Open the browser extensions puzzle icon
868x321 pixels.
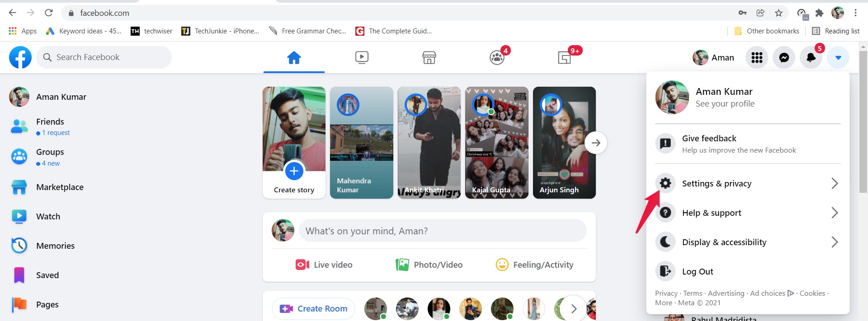click(x=819, y=13)
